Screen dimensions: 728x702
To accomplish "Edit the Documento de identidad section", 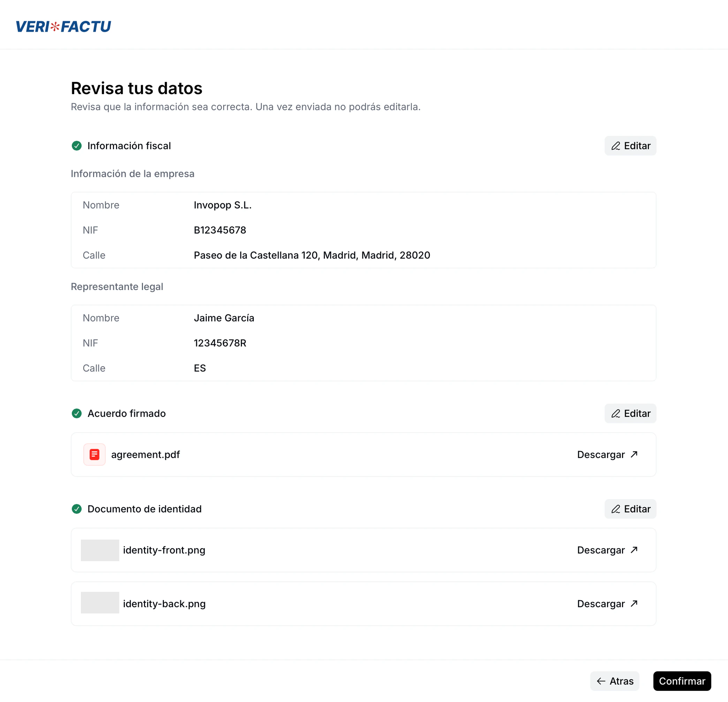I will pyautogui.click(x=630, y=509).
